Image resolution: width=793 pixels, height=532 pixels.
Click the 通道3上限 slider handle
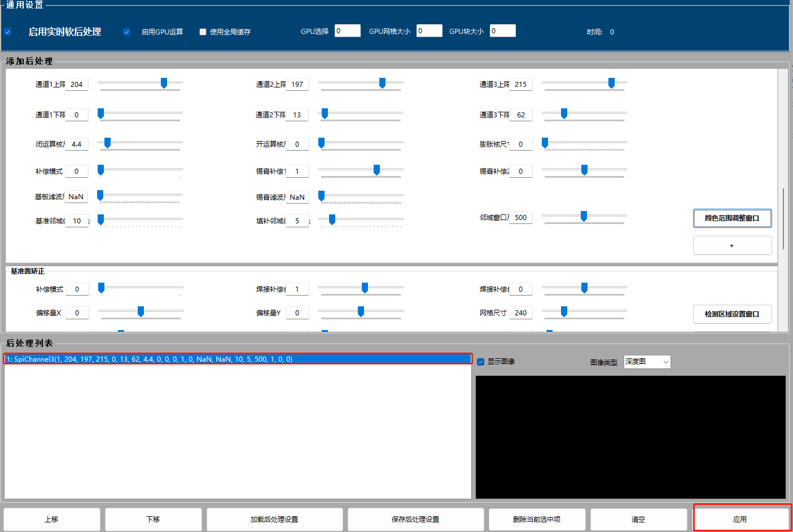tap(611, 83)
